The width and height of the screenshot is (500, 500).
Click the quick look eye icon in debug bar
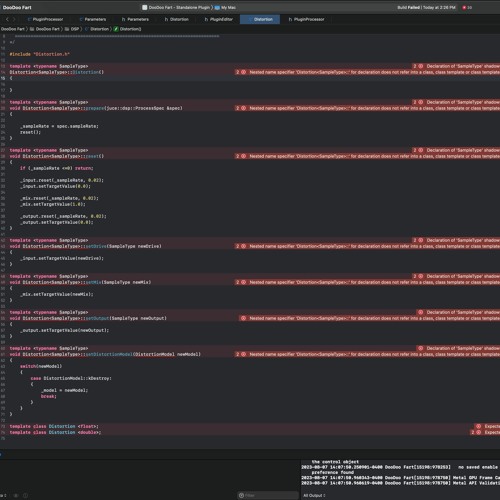tap(16, 495)
